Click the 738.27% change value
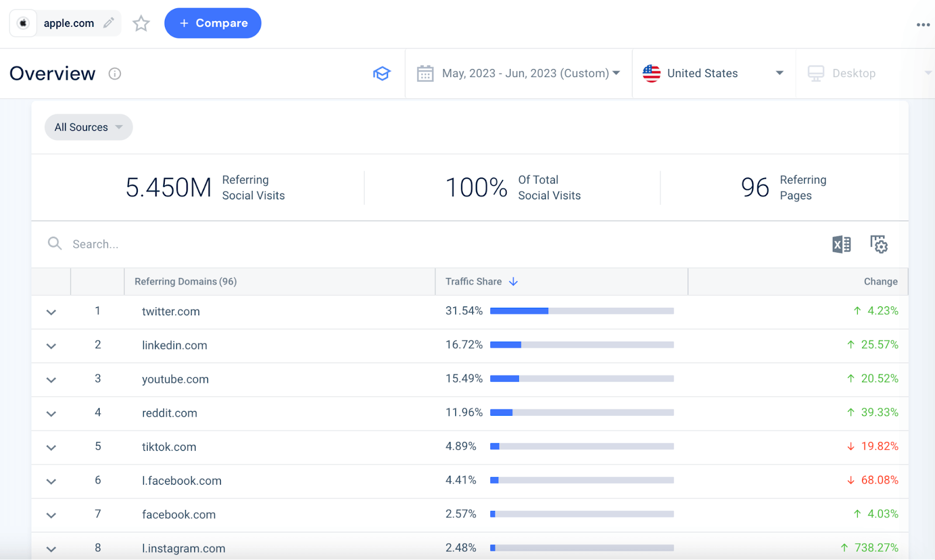 click(x=876, y=548)
